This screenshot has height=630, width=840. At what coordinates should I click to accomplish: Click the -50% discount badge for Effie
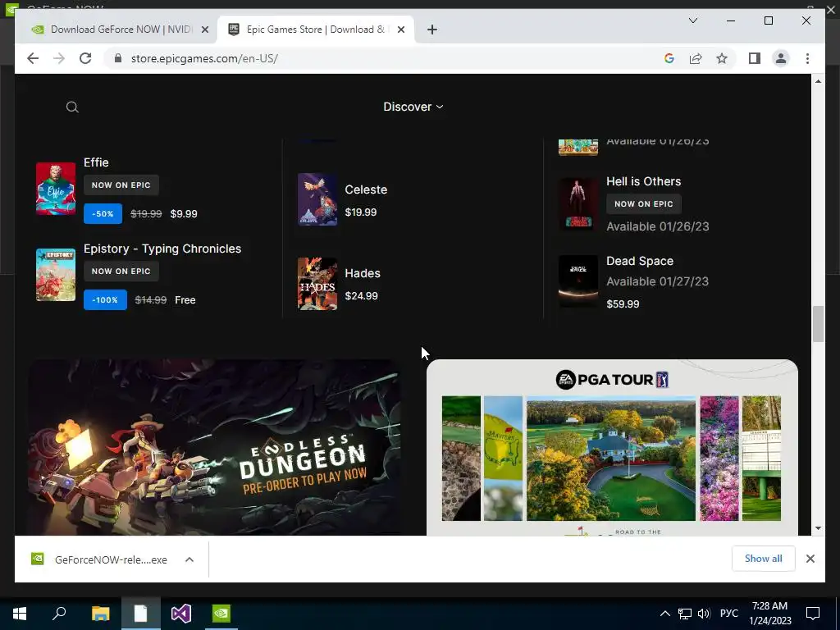coord(103,214)
